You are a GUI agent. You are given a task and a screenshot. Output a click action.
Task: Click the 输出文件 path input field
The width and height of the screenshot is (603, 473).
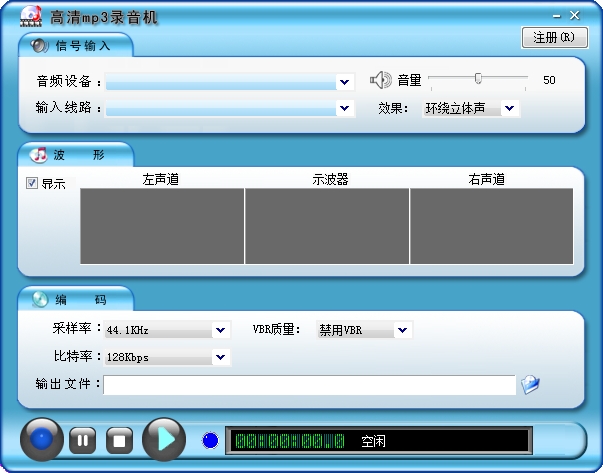click(310, 385)
